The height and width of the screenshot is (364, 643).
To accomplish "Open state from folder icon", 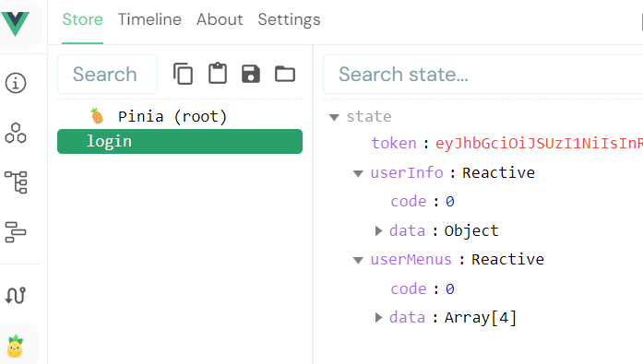I will tap(285, 74).
